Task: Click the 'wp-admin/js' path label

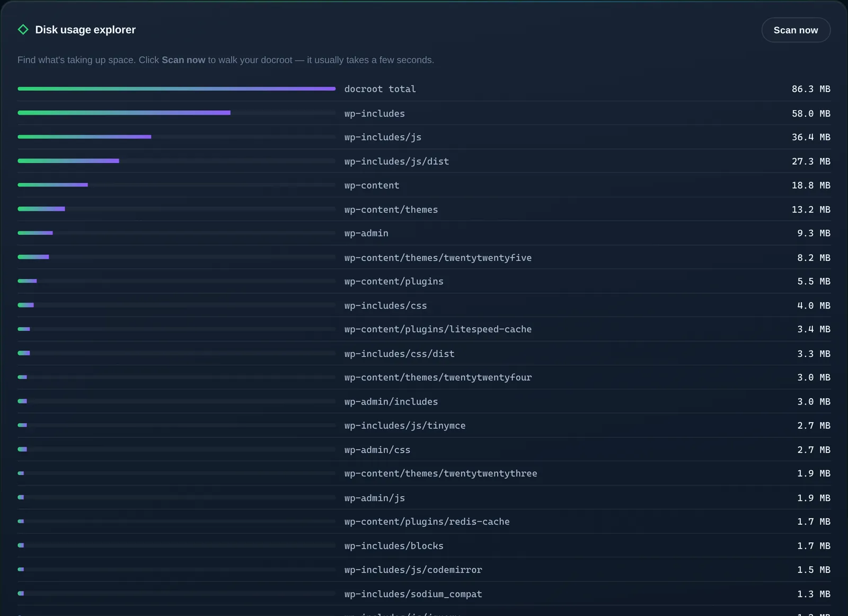Action: tap(375, 498)
